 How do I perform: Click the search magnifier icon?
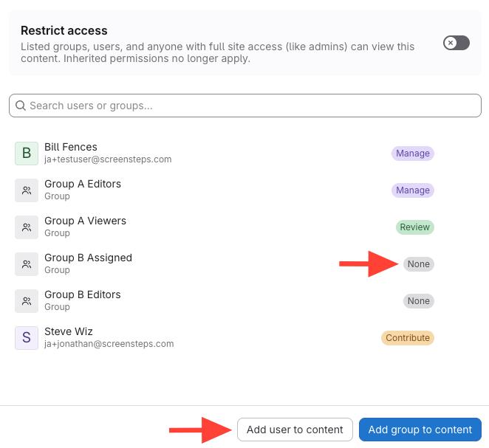pyautogui.click(x=21, y=106)
